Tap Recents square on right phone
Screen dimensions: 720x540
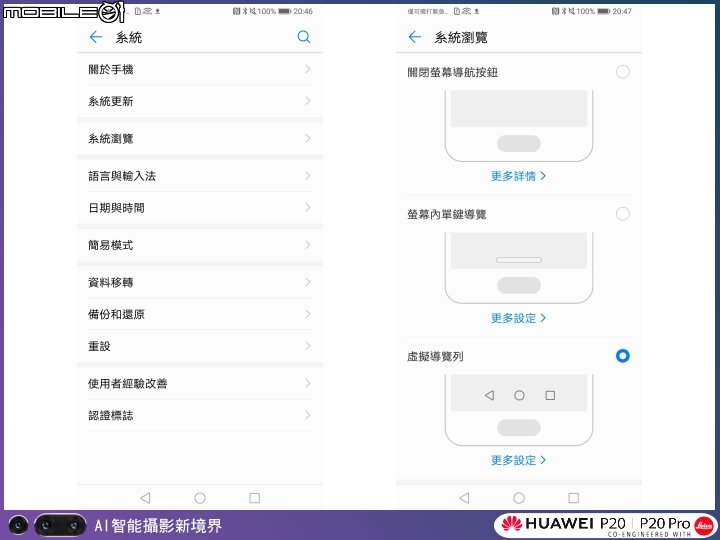pos(574,498)
